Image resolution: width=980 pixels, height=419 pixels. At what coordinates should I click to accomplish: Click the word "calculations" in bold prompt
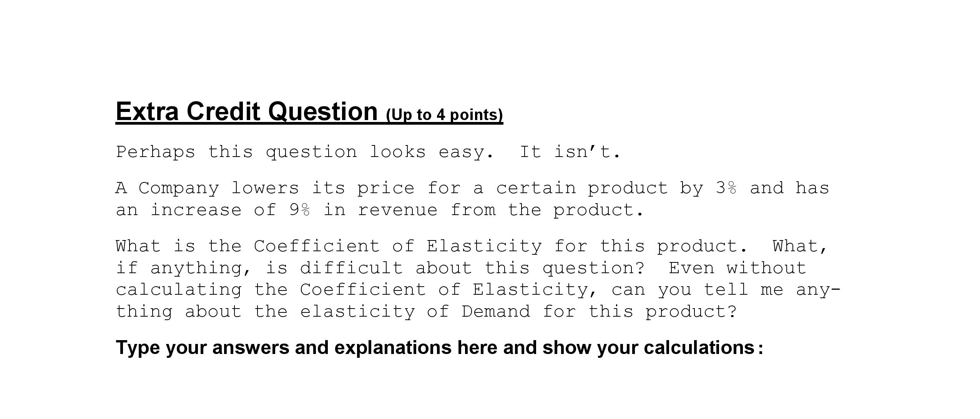[699, 347]
